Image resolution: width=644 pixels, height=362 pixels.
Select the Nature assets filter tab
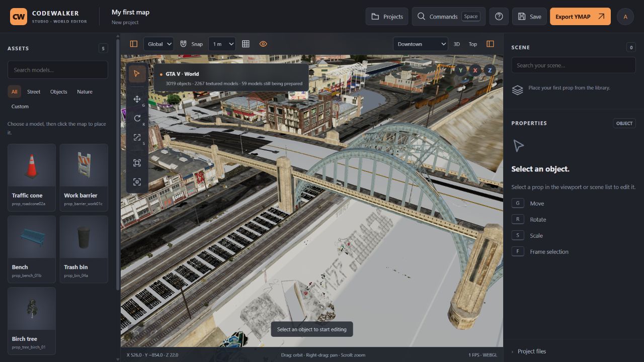coord(85,92)
